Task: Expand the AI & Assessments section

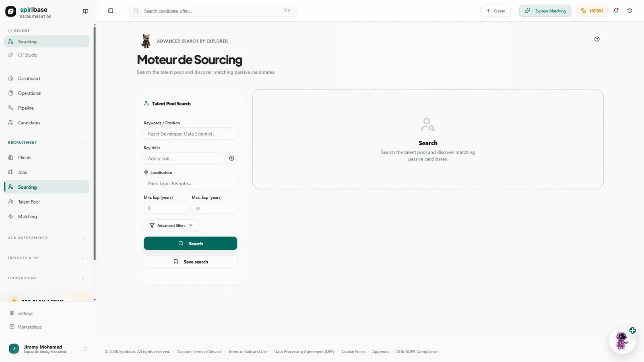Action: pos(46,238)
